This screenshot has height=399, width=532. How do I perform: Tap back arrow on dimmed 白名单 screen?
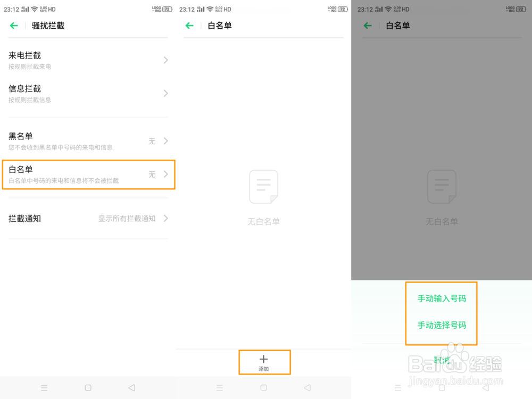pyautogui.click(x=368, y=26)
